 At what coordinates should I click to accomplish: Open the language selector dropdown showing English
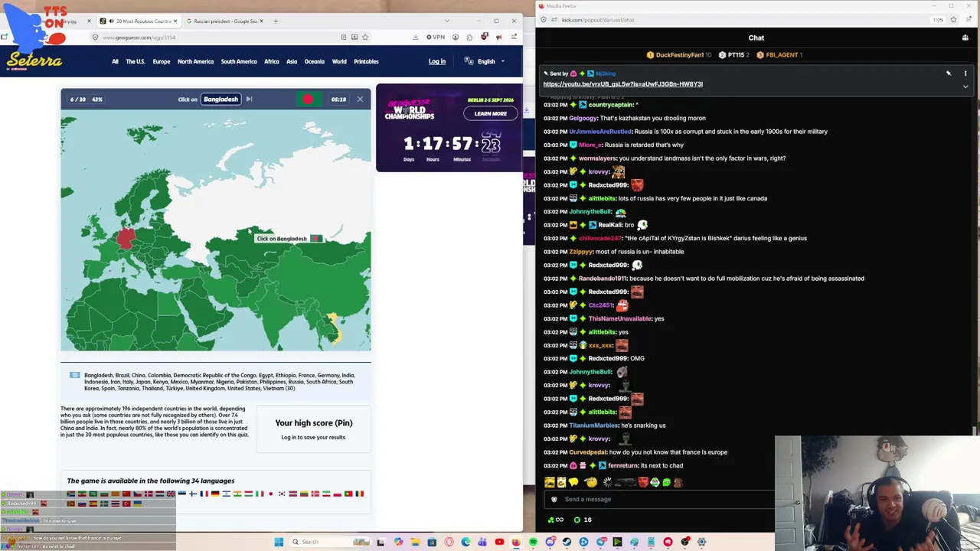485,61
